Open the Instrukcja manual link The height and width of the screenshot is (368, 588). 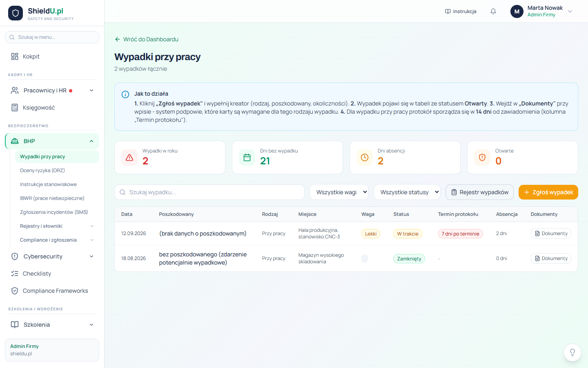461,11
